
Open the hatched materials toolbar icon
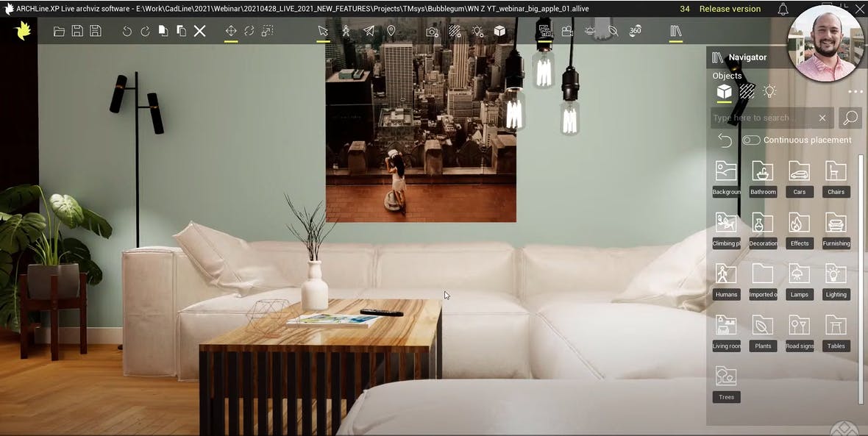point(455,31)
